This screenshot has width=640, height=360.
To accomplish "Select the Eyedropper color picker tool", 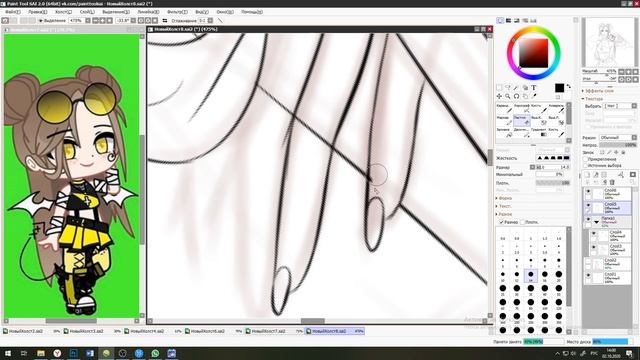I will pyautogui.click(x=533, y=96).
